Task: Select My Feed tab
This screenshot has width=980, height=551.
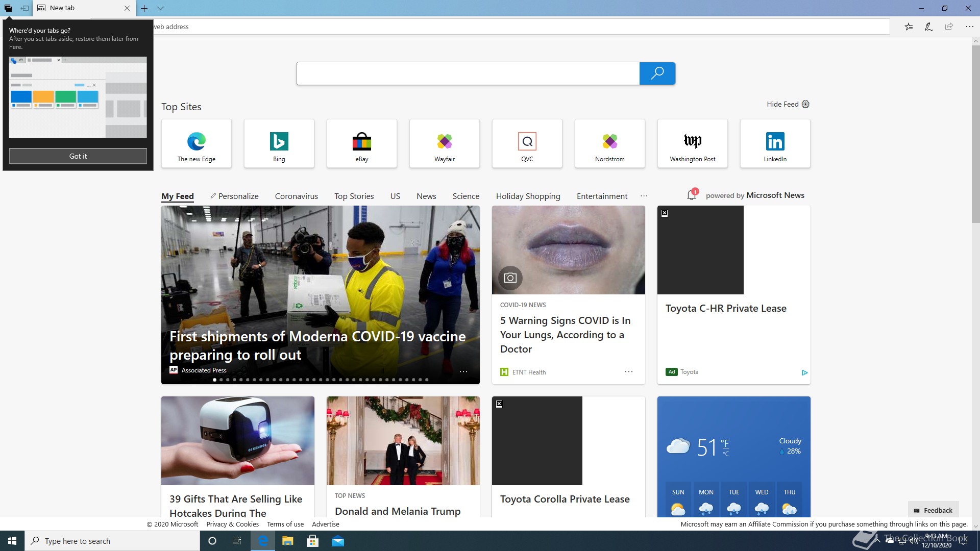Action: click(178, 196)
